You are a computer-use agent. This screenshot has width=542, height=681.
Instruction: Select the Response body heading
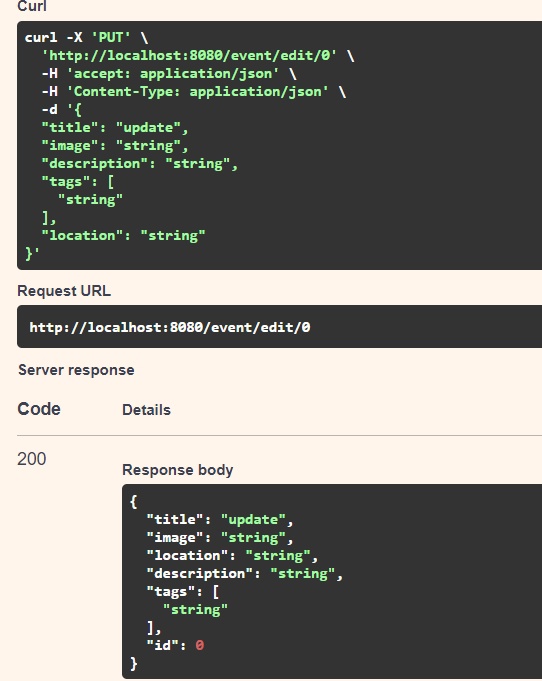click(x=178, y=470)
